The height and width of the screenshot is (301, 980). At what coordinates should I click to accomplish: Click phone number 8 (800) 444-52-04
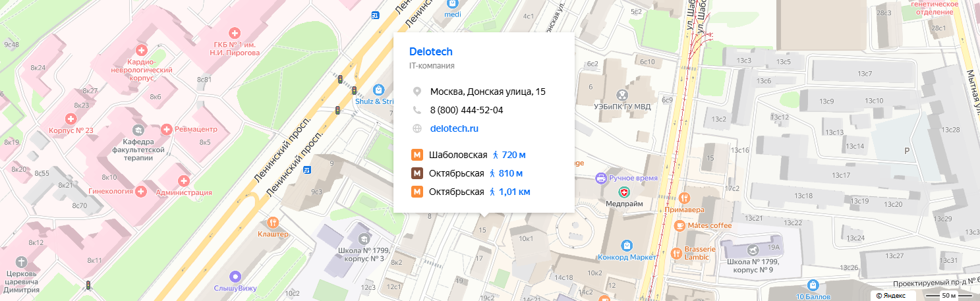coord(467,110)
